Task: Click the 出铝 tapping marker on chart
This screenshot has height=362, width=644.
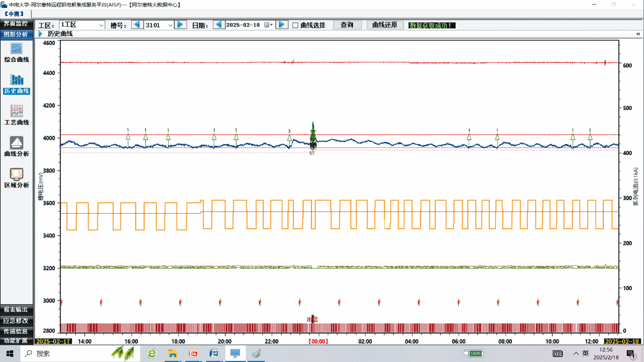Action: 312,319
